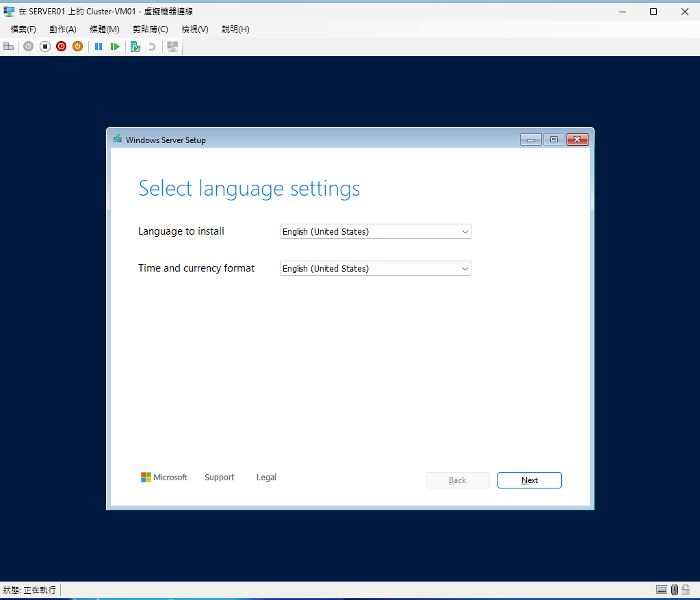Reset the VM with the green play icon

pyautogui.click(x=115, y=47)
